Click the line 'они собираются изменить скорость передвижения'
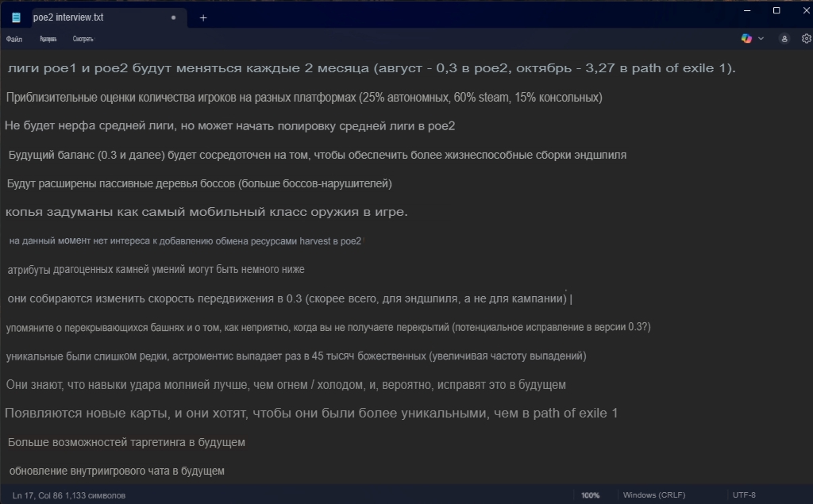This screenshot has height=504, width=813. pos(287,298)
